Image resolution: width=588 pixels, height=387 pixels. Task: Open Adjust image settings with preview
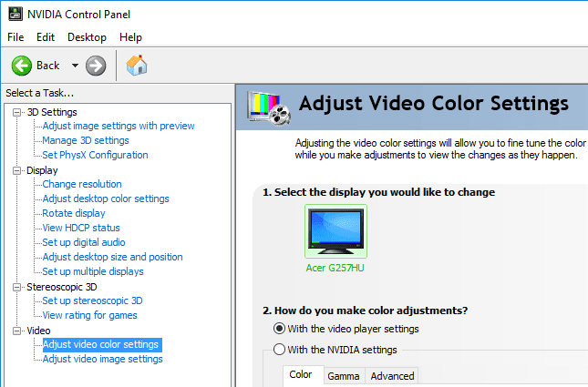pos(119,126)
